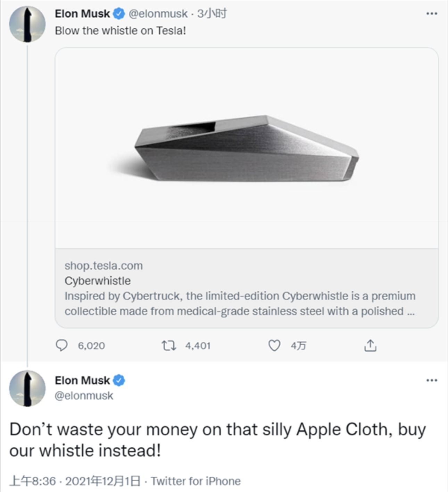Viewport: 448px width, 492px height.
Task: Click the verified checkmark on the bottom tweet
Action: [x=118, y=380]
